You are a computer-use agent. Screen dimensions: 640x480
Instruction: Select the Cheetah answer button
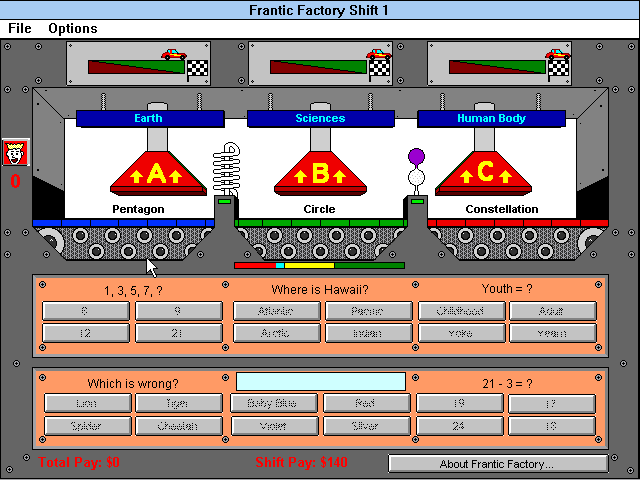[179, 426]
